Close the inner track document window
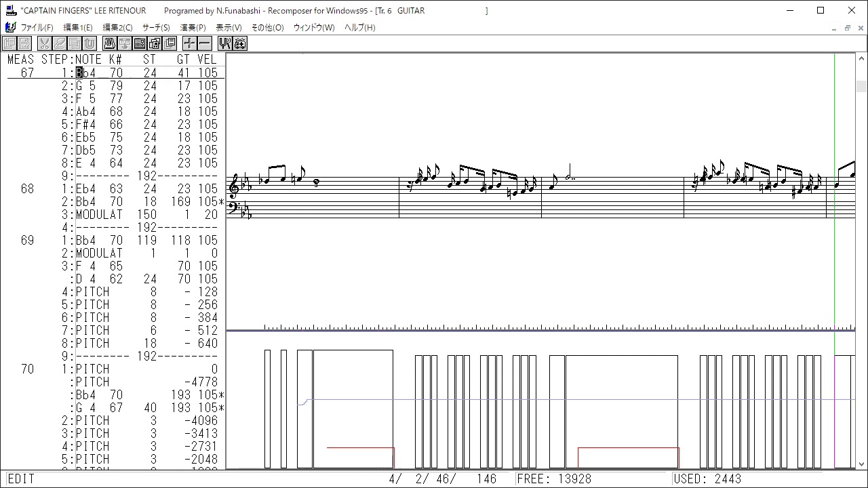The width and height of the screenshot is (868, 488). pos(860,28)
